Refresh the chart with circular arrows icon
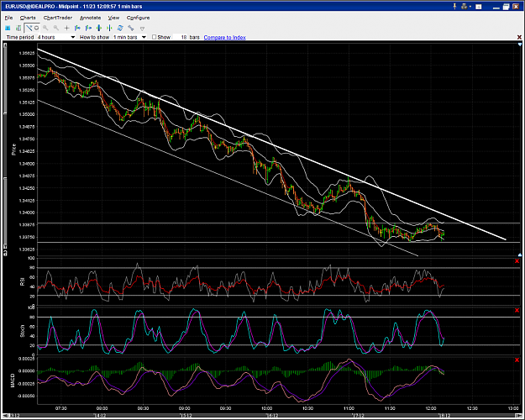 [x=120, y=28]
